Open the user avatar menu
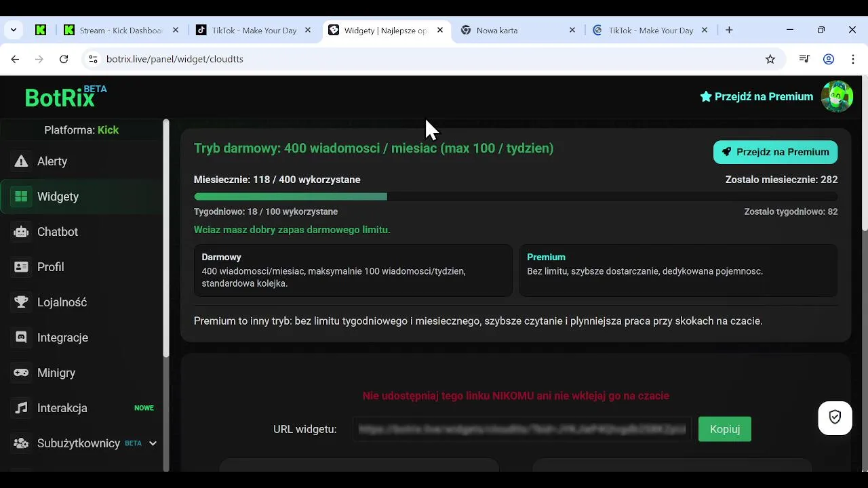 [837, 96]
